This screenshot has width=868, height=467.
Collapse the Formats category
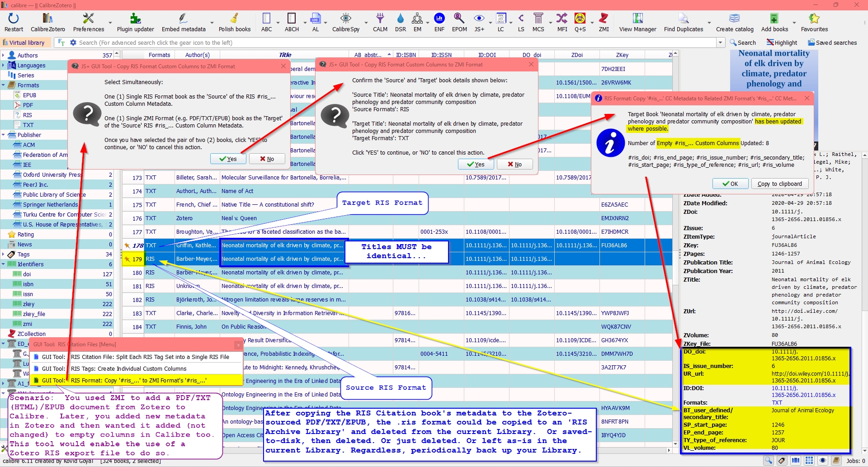(x=3, y=85)
